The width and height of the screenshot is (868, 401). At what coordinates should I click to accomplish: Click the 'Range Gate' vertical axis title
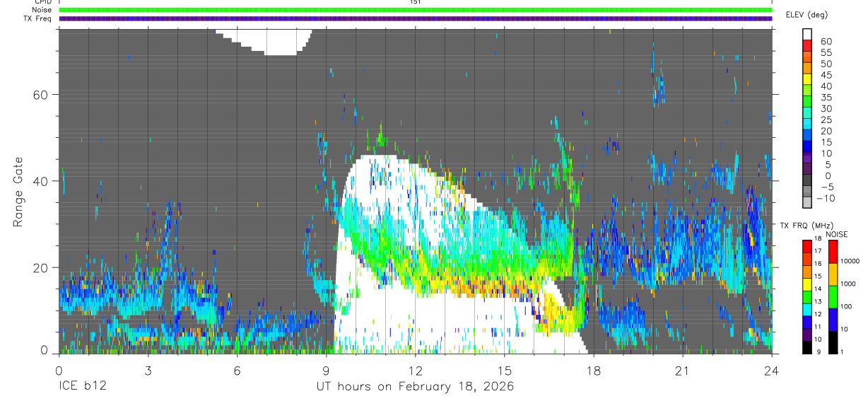(x=17, y=191)
